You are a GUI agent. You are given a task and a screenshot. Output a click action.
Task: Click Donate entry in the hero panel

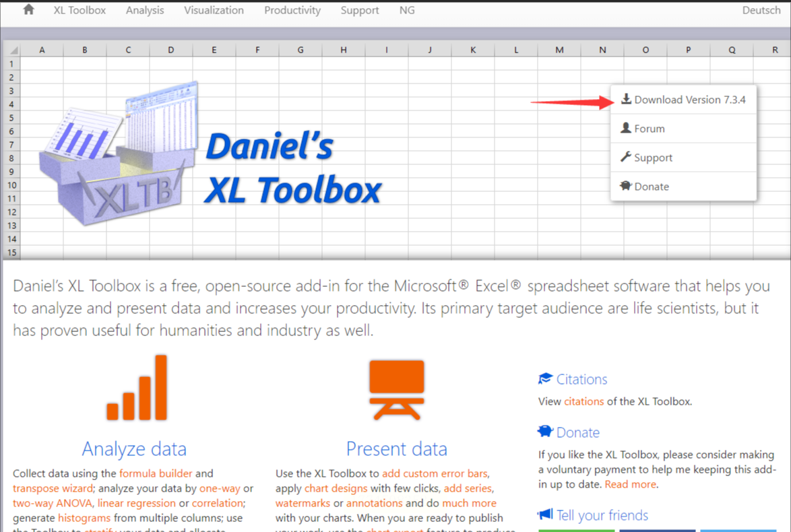pos(684,187)
